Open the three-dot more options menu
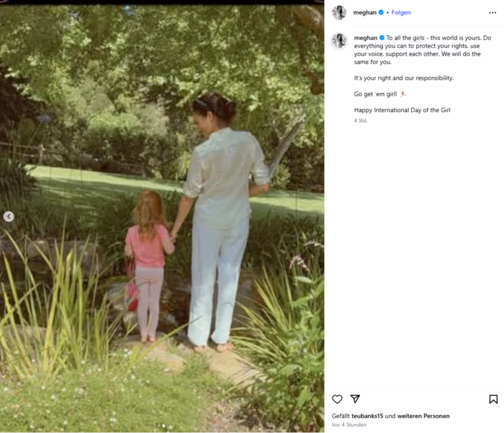Image resolution: width=504 pixels, height=433 pixels. 492,12
